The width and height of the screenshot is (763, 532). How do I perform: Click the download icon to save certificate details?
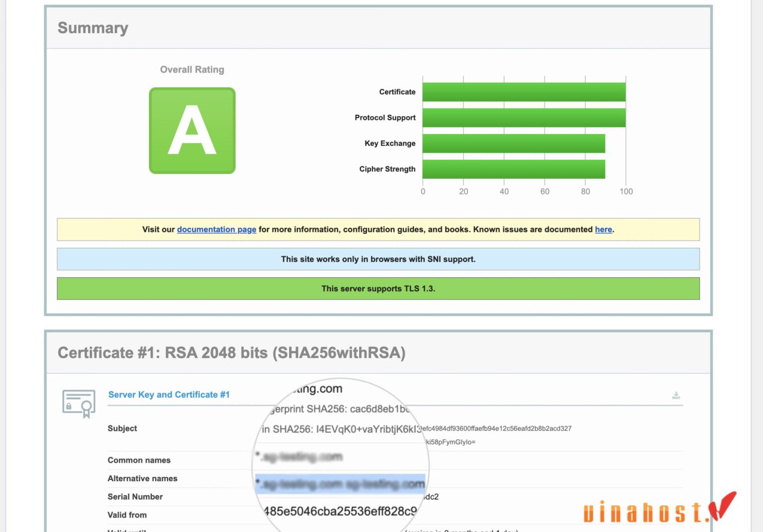(x=677, y=395)
